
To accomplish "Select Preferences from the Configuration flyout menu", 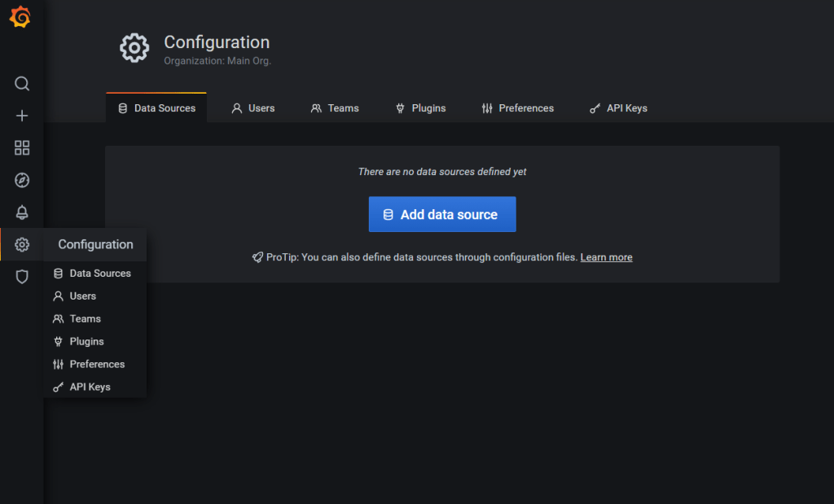I will (97, 364).
